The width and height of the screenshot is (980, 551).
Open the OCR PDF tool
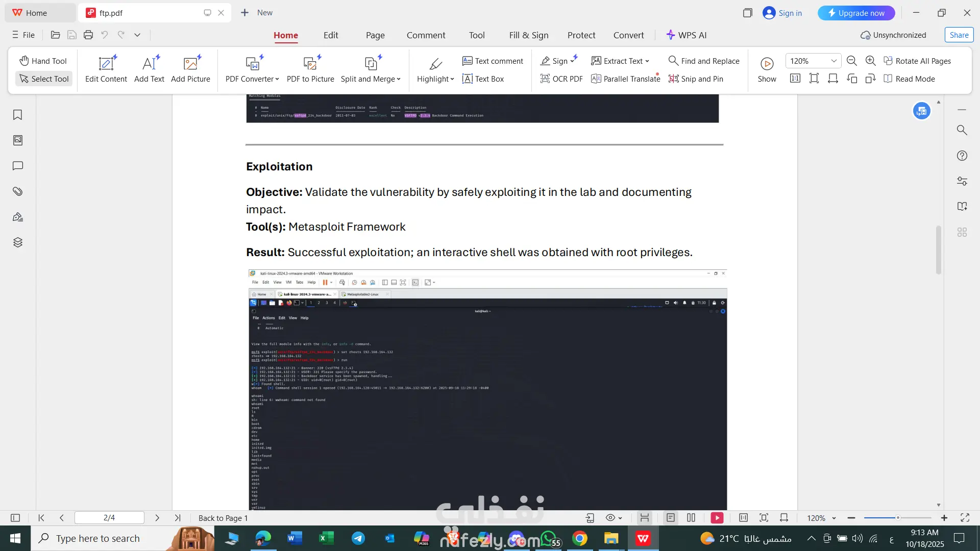[561, 79]
